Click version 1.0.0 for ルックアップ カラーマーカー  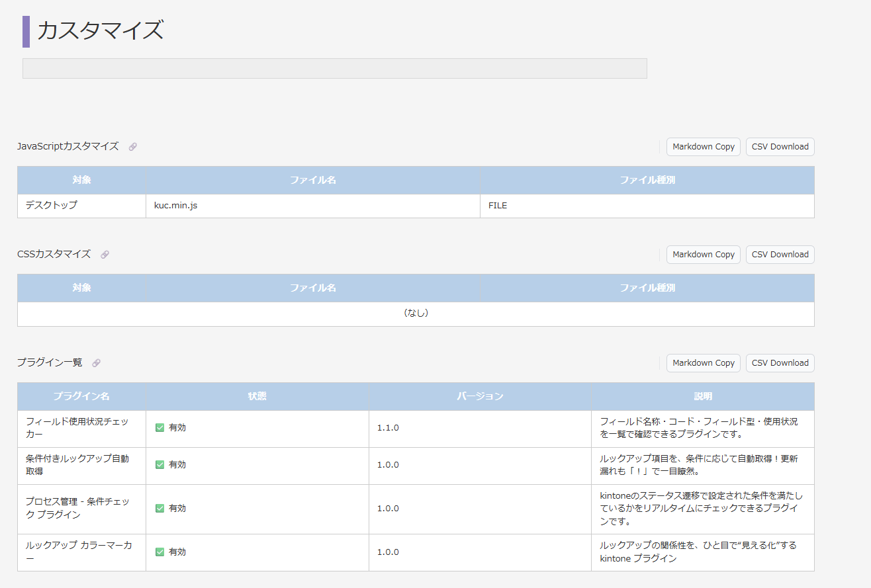click(480, 552)
